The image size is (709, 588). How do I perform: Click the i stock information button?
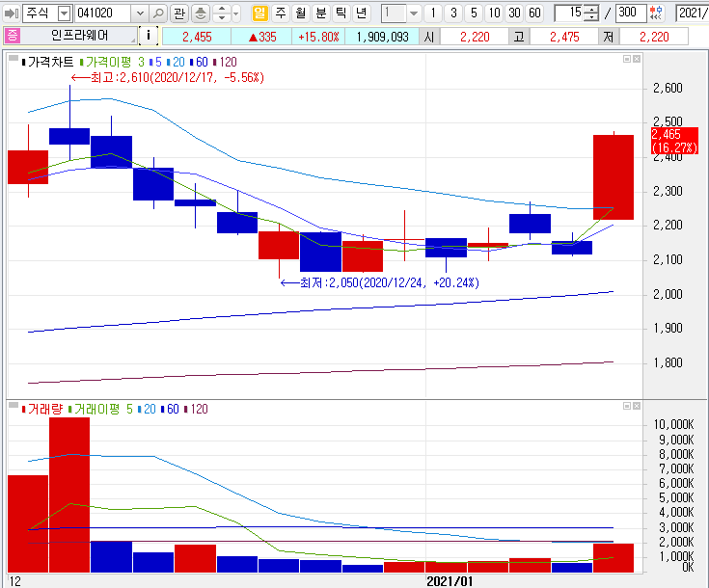149,36
